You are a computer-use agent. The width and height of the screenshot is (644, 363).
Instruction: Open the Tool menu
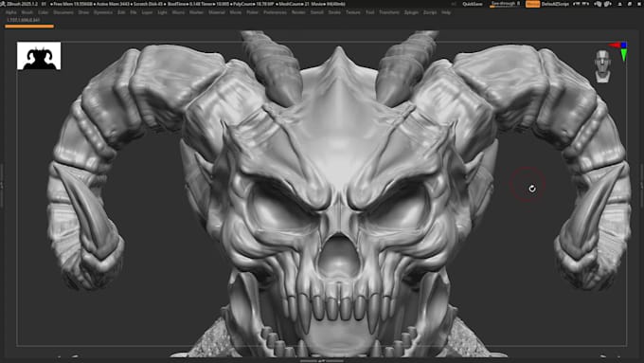pos(370,12)
